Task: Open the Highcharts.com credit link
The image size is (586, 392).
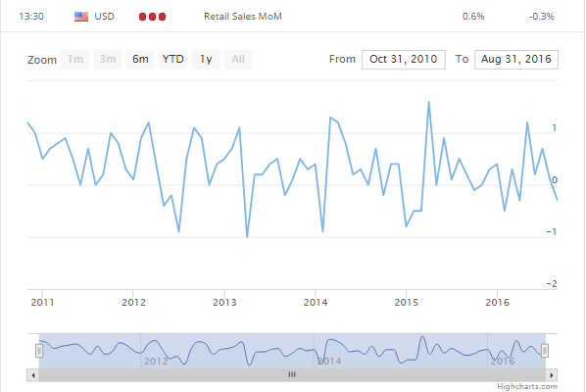Action: click(x=527, y=386)
